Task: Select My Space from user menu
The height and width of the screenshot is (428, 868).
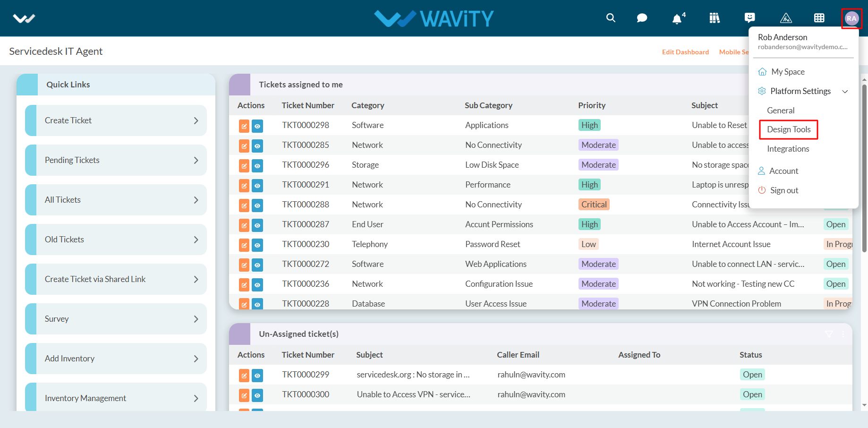Action: (788, 72)
